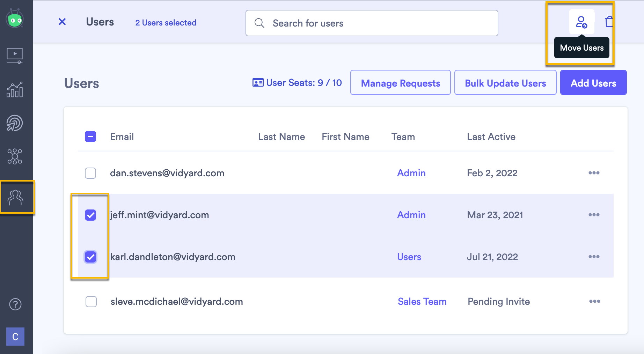Uncheck the box for karl.dandleton@vidyard.com

[90, 257]
